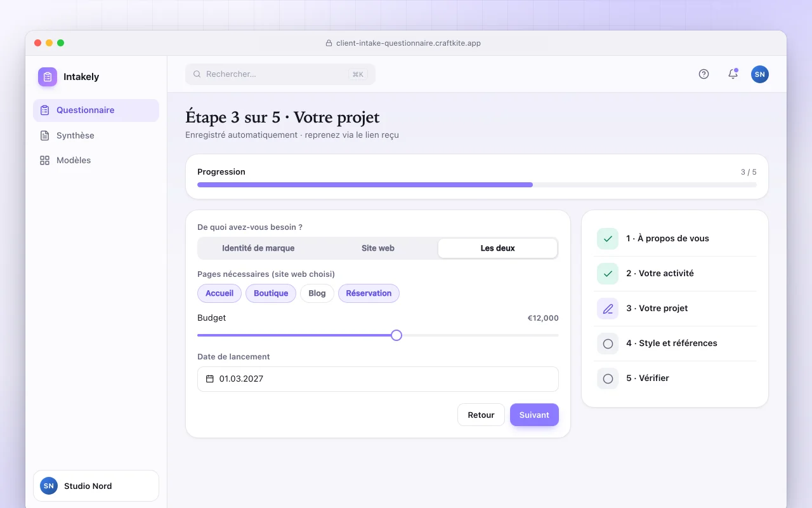Click the €12,000 budget value
Screen dimensions: 812x508
[543, 318]
